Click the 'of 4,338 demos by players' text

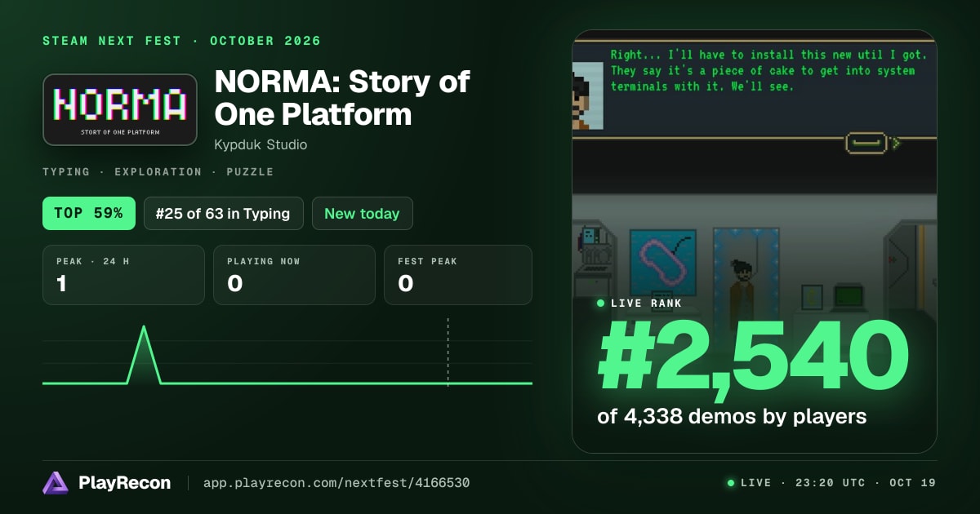tap(732, 416)
